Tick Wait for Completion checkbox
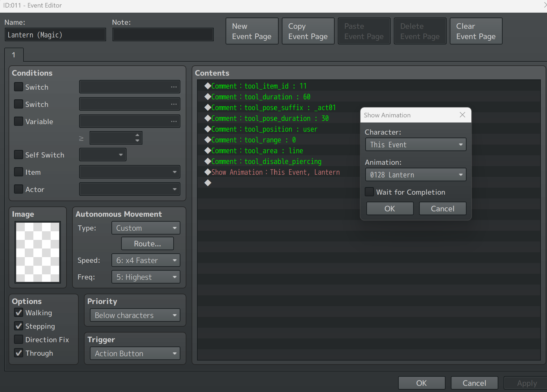 coord(369,192)
